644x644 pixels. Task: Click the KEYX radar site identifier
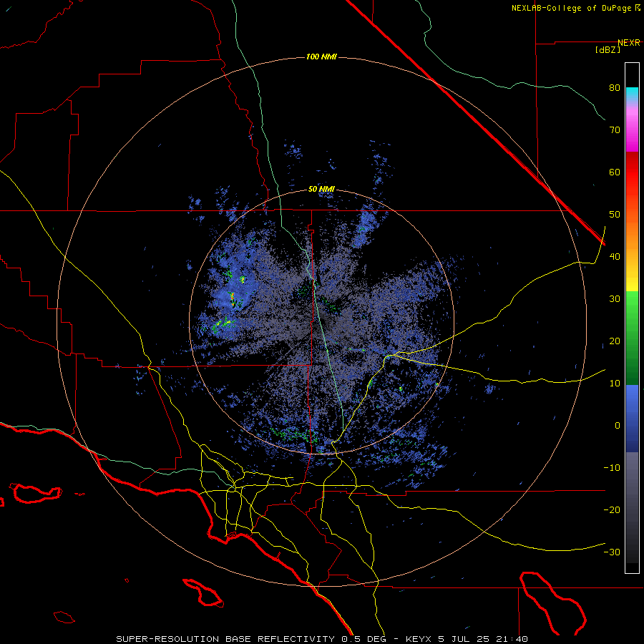click(x=419, y=639)
